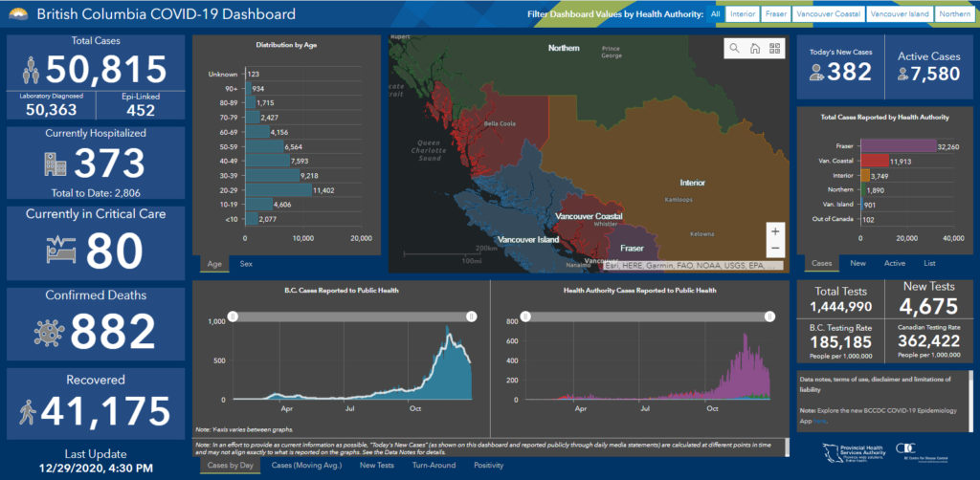Zoom out on the map
This screenshot has height=480, width=980.
pos(775,249)
